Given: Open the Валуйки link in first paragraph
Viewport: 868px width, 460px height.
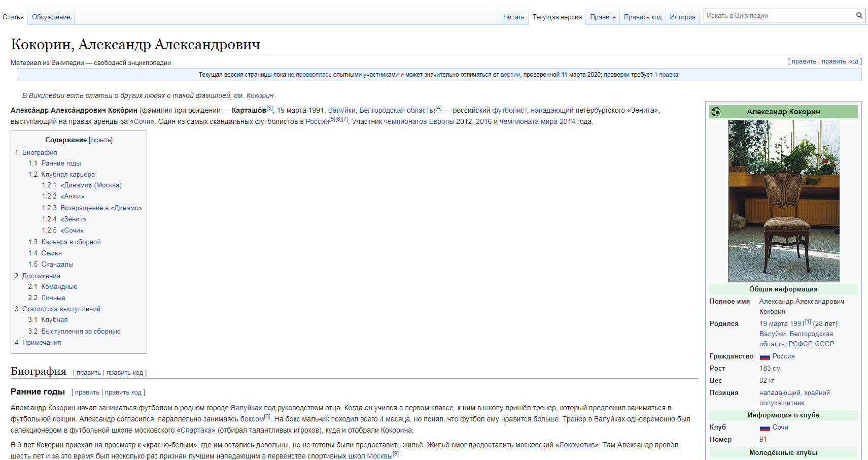Looking at the screenshot, I should (341, 111).
